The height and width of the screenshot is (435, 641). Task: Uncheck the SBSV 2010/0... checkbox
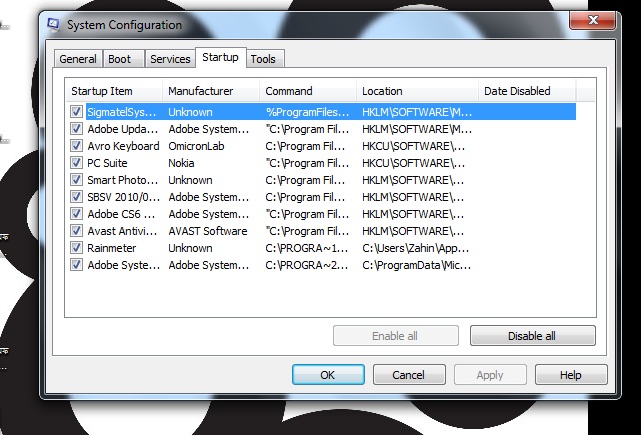76,197
